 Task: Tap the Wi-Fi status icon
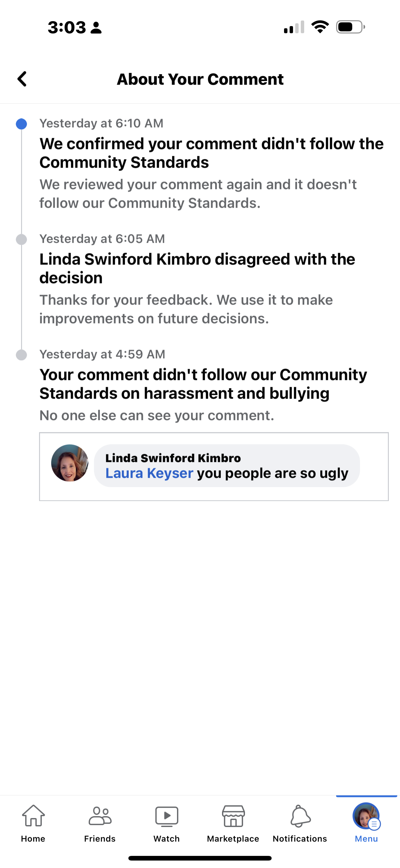point(320,28)
